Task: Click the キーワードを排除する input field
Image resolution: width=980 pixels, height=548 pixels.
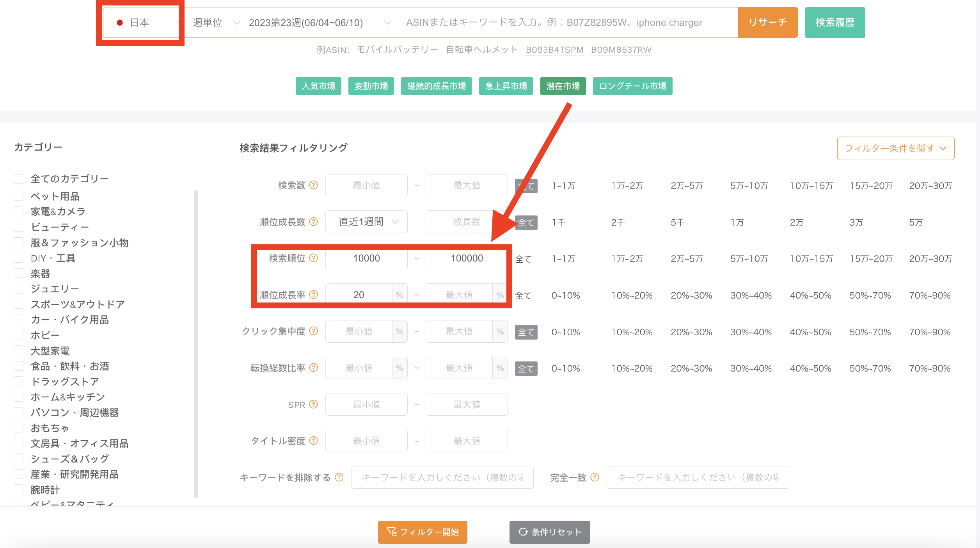Action: (442, 477)
